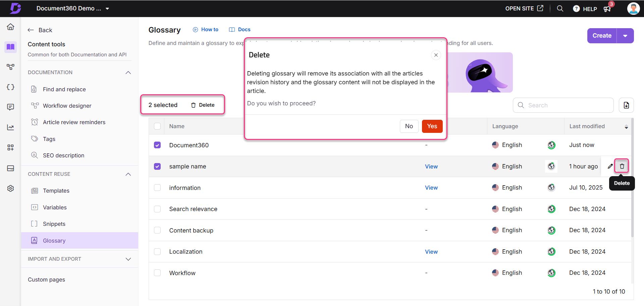Click the Back arrow in sidebar
Image resolution: width=644 pixels, height=306 pixels.
pyautogui.click(x=31, y=30)
